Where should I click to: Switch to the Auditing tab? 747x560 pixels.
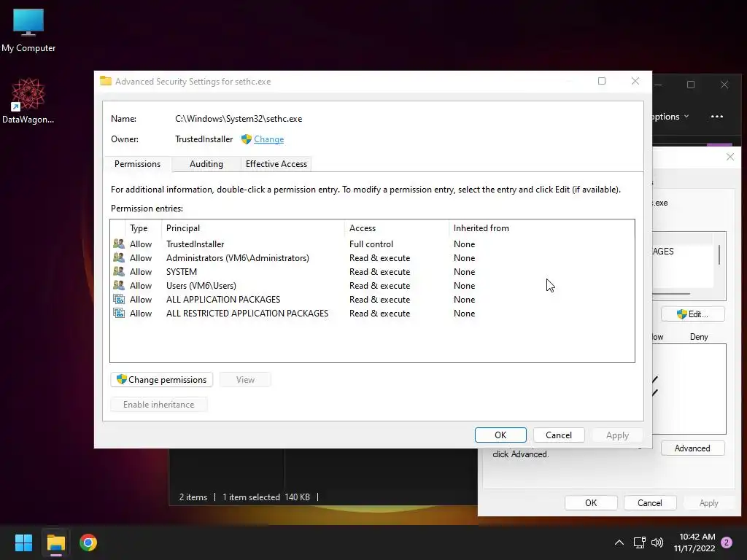[x=206, y=164]
